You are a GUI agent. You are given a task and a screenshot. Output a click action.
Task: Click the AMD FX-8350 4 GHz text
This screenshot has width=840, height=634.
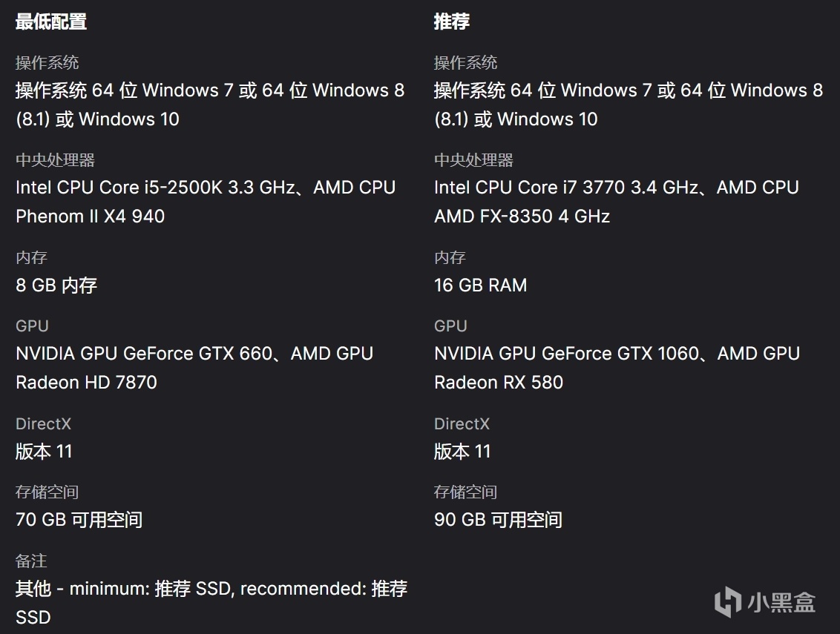pyautogui.click(x=522, y=217)
